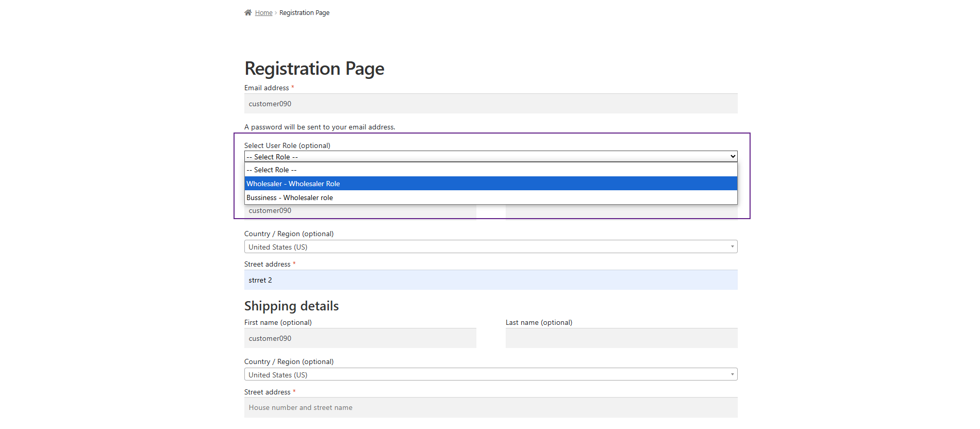Click shipping First name input field
Image resolution: width=980 pixels, height=429 pixels.
pyautogui.click(x=360, y=338)
